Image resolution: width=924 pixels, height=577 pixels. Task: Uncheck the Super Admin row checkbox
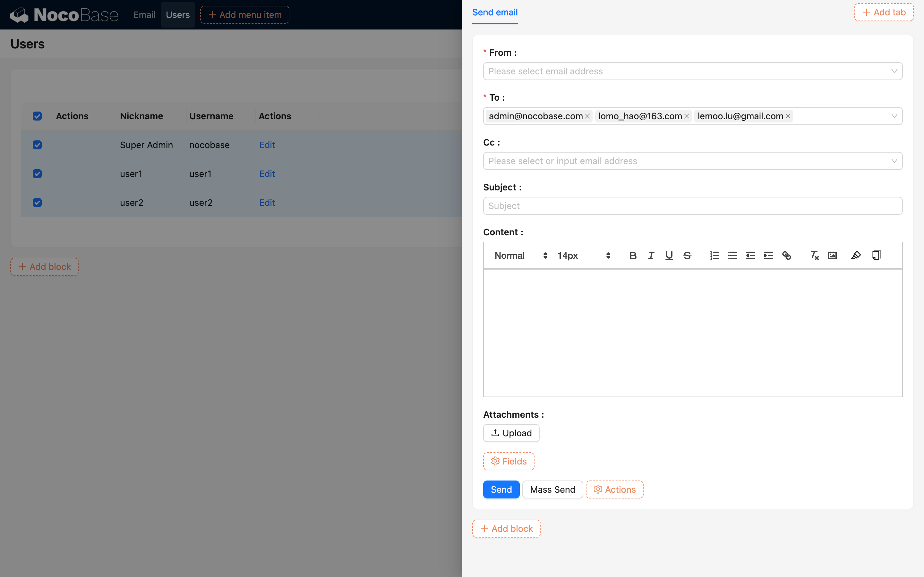coord(37,145)
